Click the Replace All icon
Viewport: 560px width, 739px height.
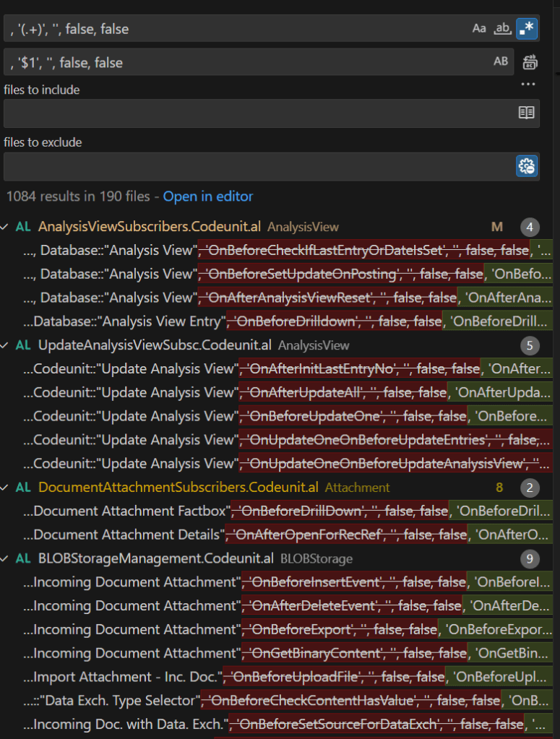pyautogui.click(x=529, y=62)
